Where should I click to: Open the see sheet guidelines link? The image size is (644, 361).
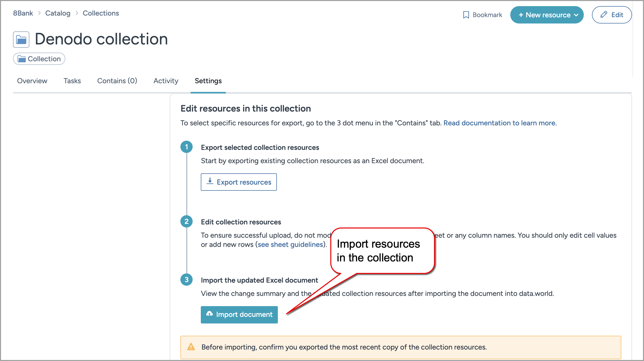pos(290,244)
